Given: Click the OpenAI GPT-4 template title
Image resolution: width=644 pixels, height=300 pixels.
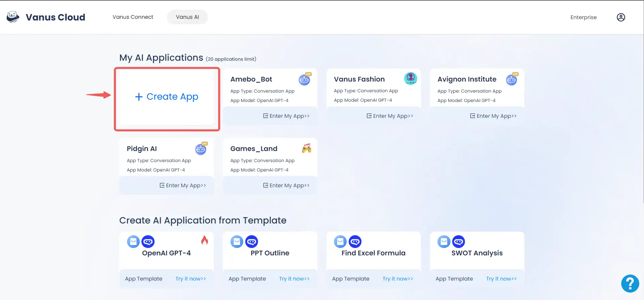Looking at the screenshot, I should pyautogui.click(x=166, y=253).
